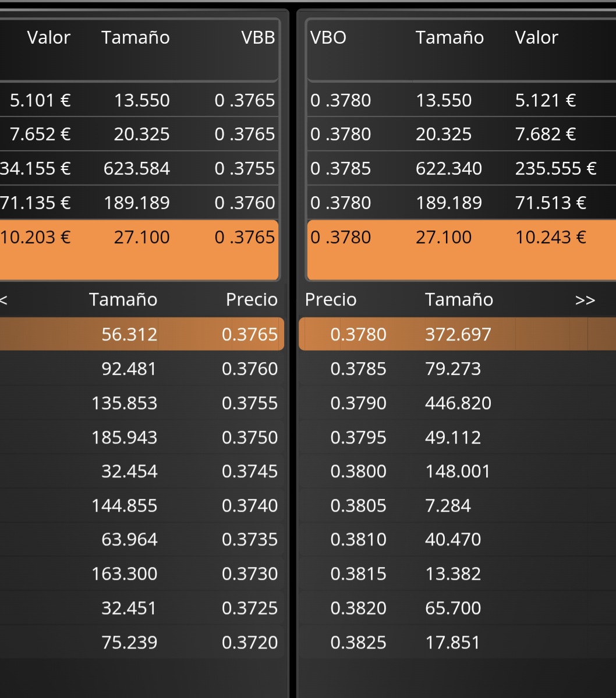616x698 pixels.
Task: Click the 623.584 size row in the VBB table
Action: (x=139, y=169)
